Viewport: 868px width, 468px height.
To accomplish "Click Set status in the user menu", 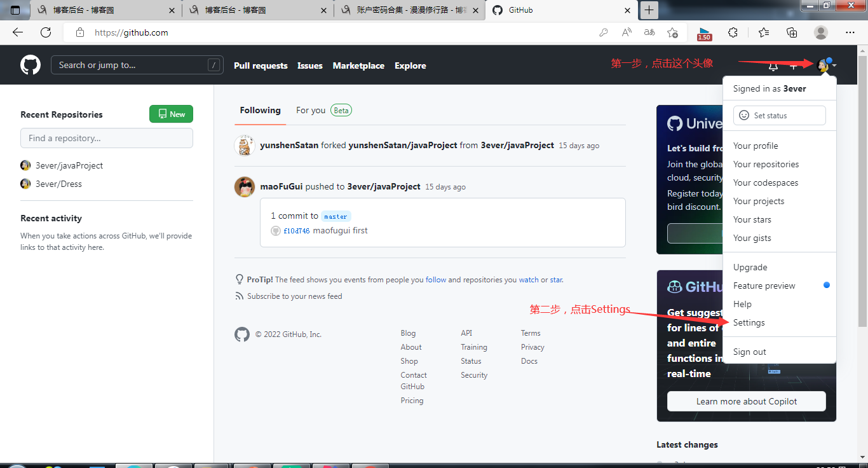I will coord(780,116).
